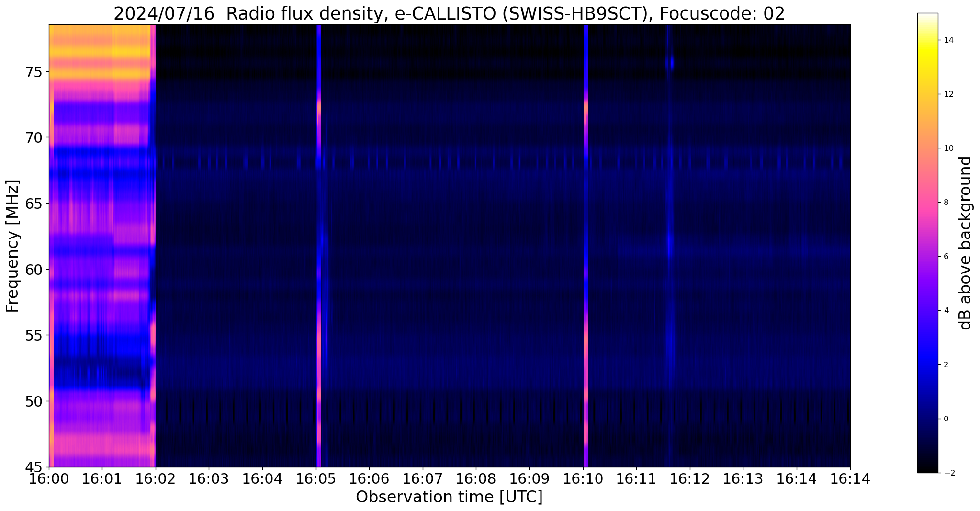Click the 16:13 time tick label

coord(743,478)
